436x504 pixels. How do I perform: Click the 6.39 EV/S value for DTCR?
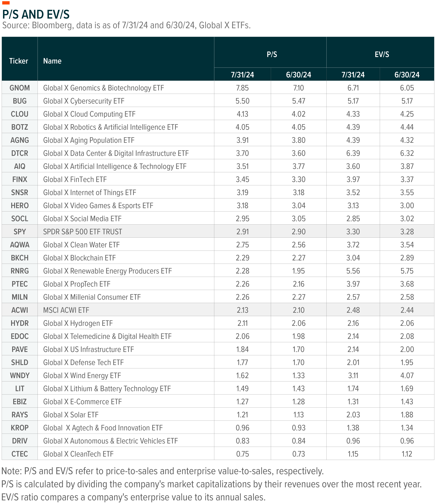click(353, 153)
